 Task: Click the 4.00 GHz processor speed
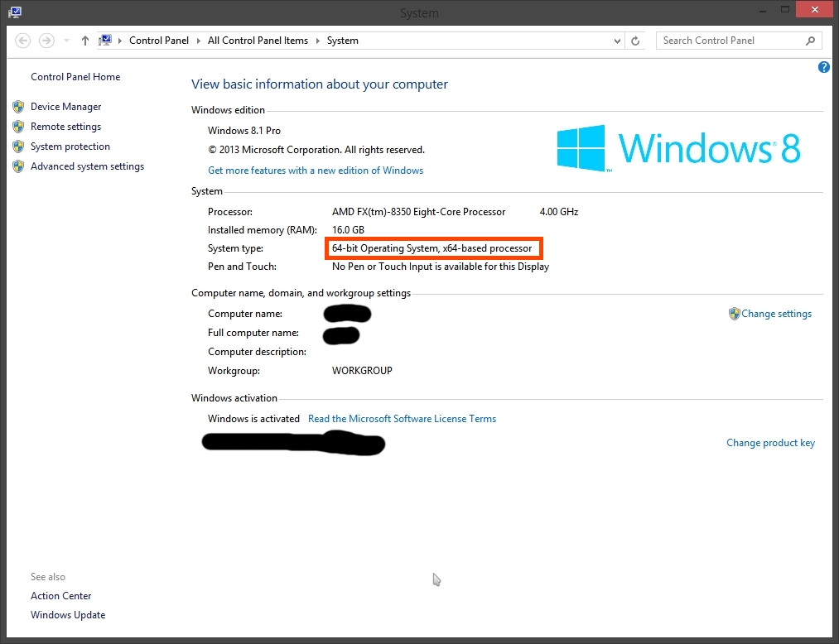click(558, 213)
